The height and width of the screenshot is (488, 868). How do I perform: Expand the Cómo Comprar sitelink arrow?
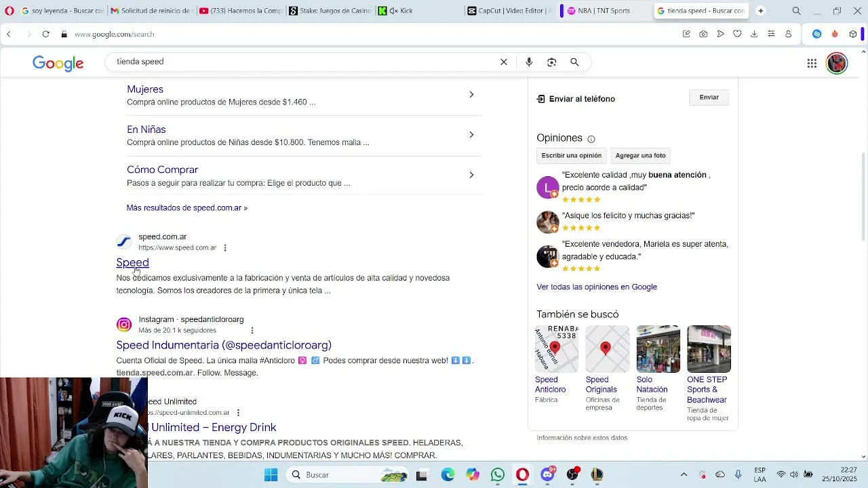coord(471,175)
